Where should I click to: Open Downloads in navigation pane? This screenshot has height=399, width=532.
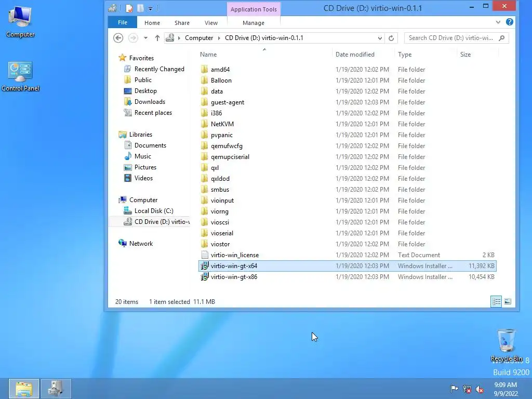coord(150,101)
